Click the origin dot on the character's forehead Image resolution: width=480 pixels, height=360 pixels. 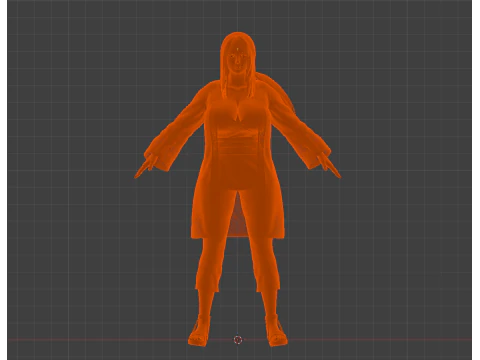(237, 49)
